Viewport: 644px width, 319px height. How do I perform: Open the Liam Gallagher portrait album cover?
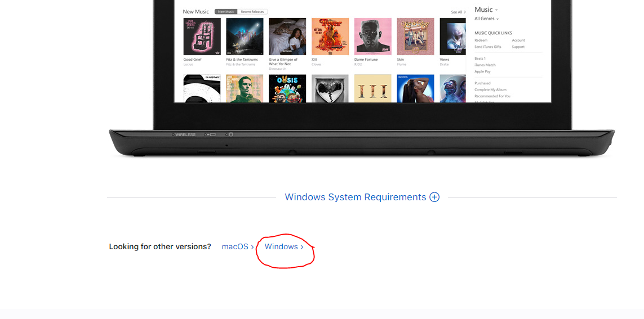tap(245, 88)
